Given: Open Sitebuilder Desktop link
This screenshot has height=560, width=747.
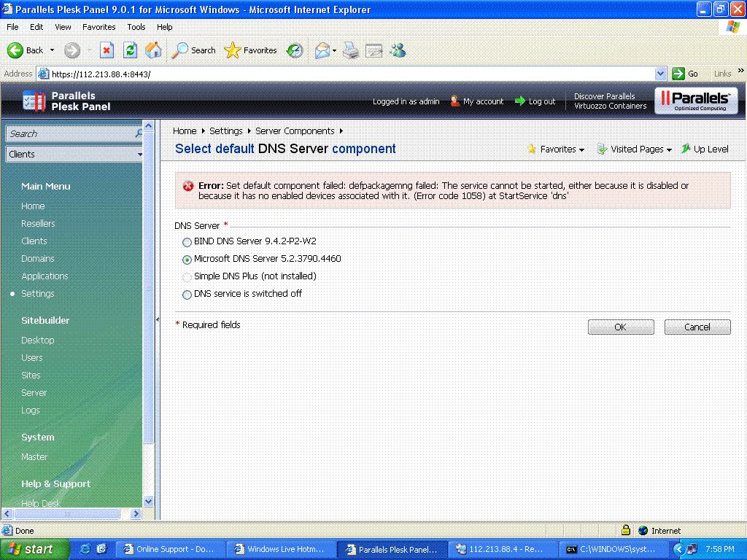Looking at the screenshot, I should click(38, 340).
